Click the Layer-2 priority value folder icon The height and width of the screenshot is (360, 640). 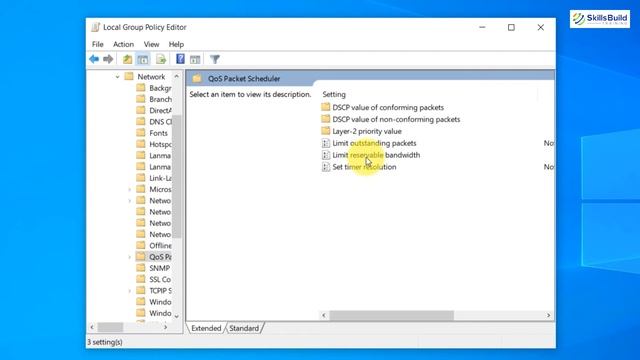coord(325,131)
